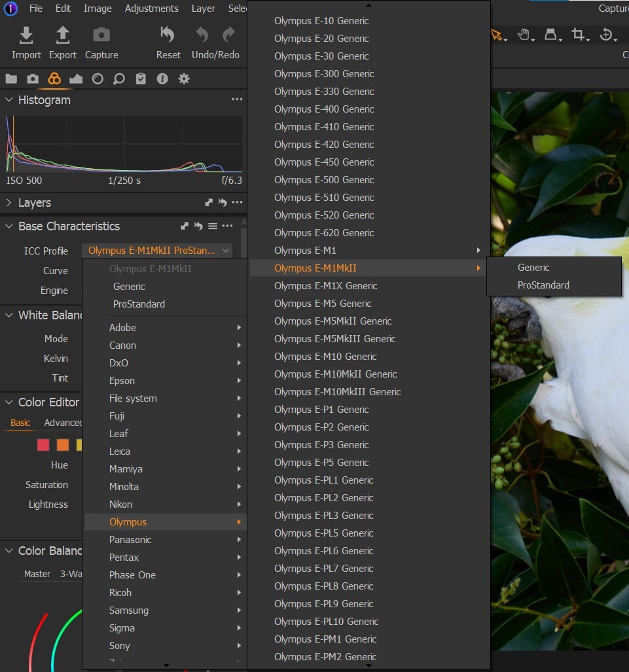The height and width of the screenshot is (672, 629).
Task: Open the ICC Profile dropdown
Action: click(157, 251)
